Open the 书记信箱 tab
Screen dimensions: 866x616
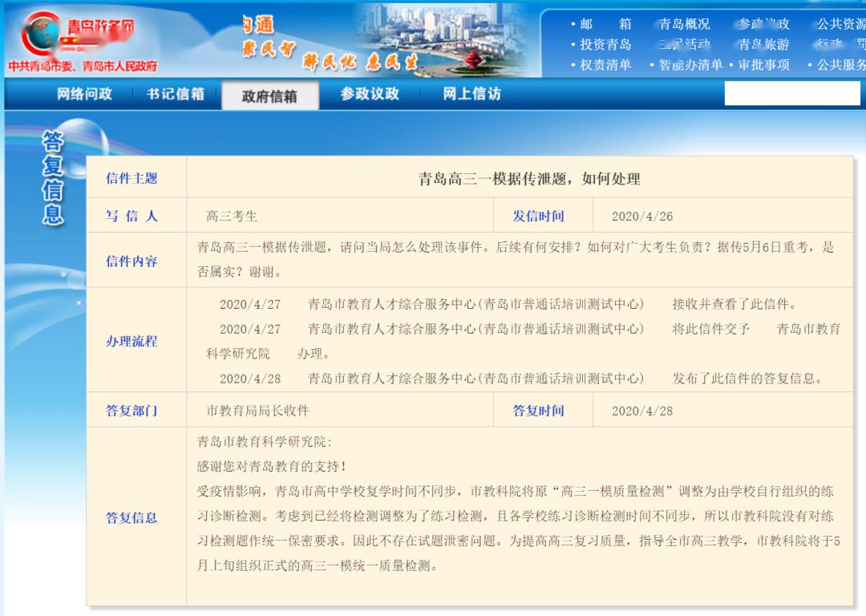pyautogui.click(x=175, y=94)
